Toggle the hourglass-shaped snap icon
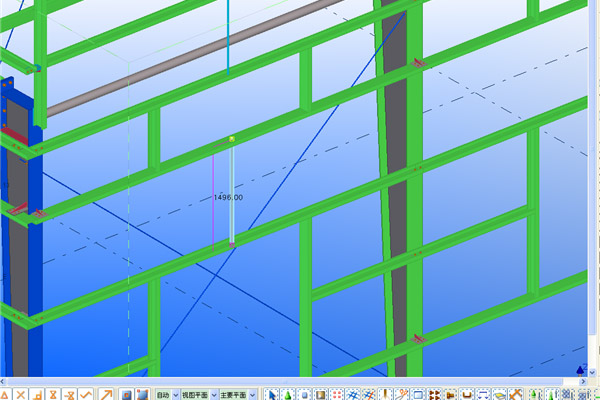The image size is (600, 400). 52,395
